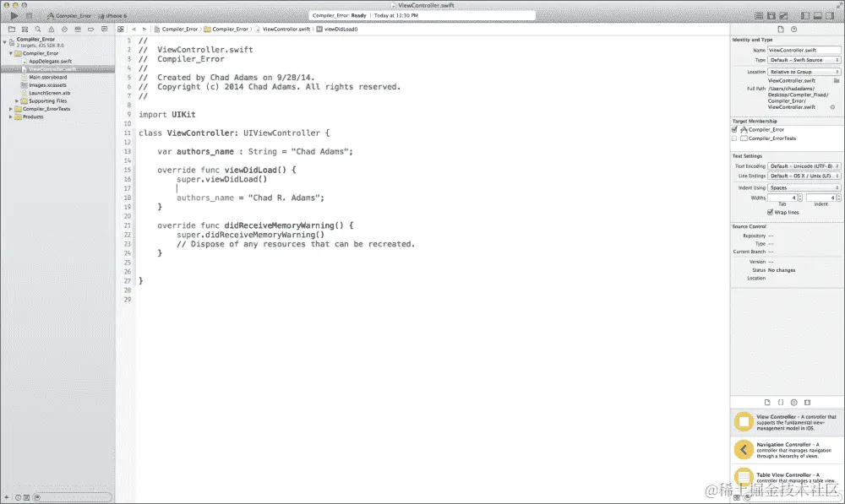Show the Code Snippet library
Image resolution: width=845 pixels, height=504 pixels.
click(x=780, y=402)
